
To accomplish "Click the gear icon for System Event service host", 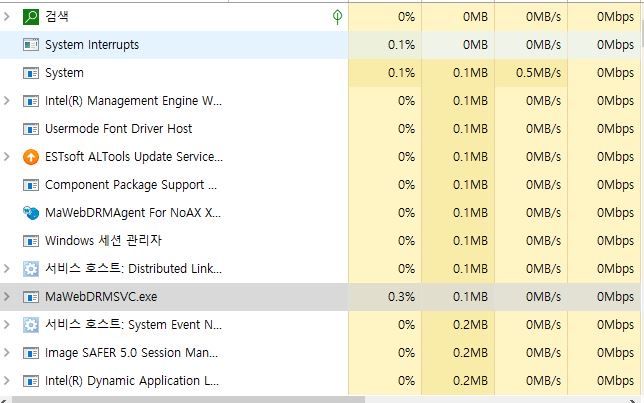I will click(30, 325).
